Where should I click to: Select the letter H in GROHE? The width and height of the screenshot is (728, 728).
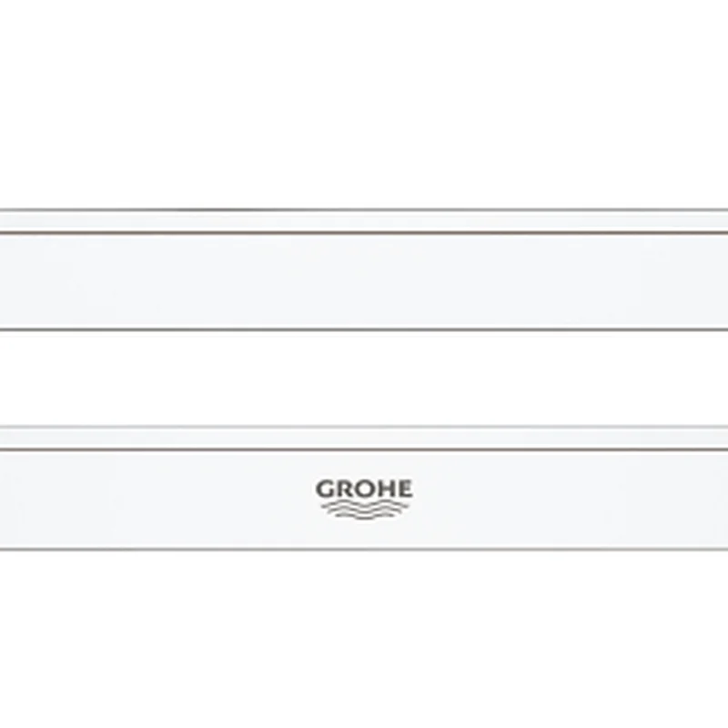point(386,490)
